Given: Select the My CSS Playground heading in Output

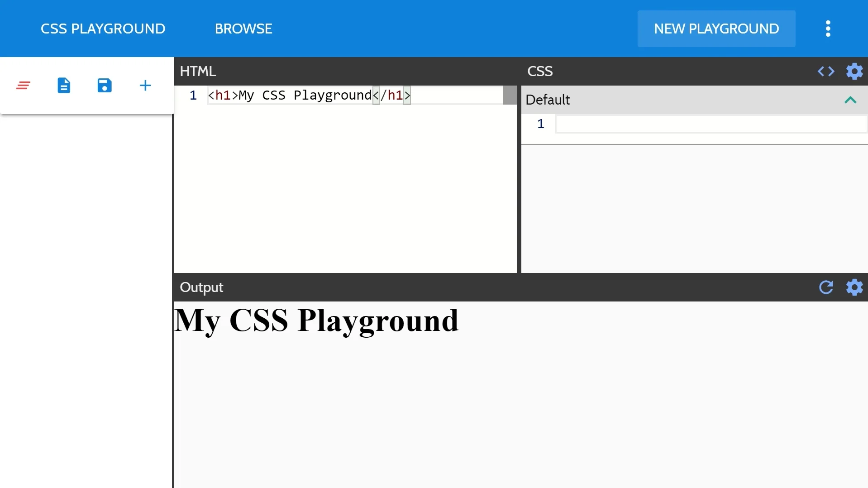Looking at the screenshot, I should click(x=317, y=321).
